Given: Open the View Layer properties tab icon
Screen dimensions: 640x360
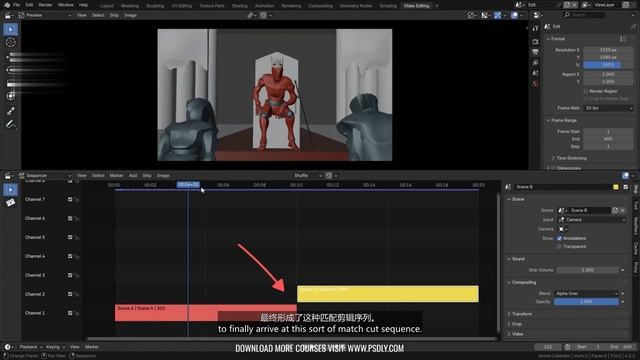Looking at the screenshot, I should pos(536,62).
